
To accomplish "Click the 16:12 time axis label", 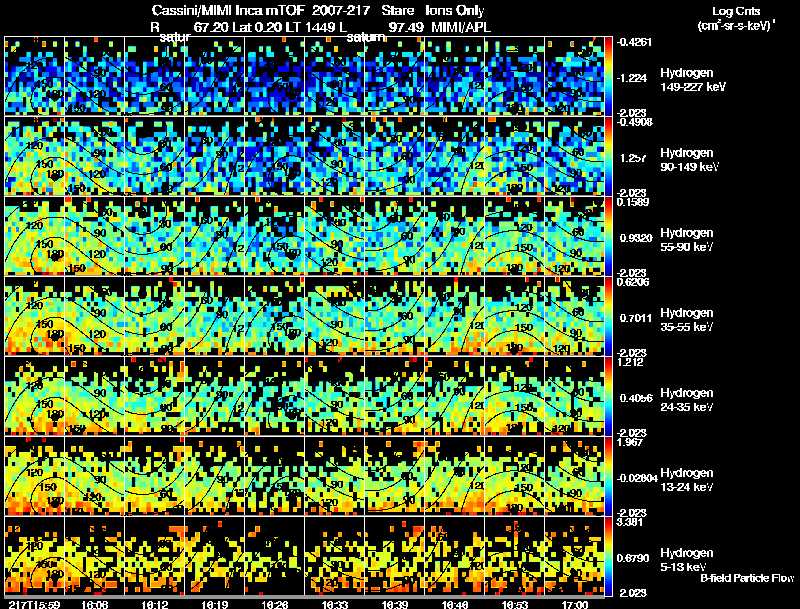I will [x=155, y=604].
